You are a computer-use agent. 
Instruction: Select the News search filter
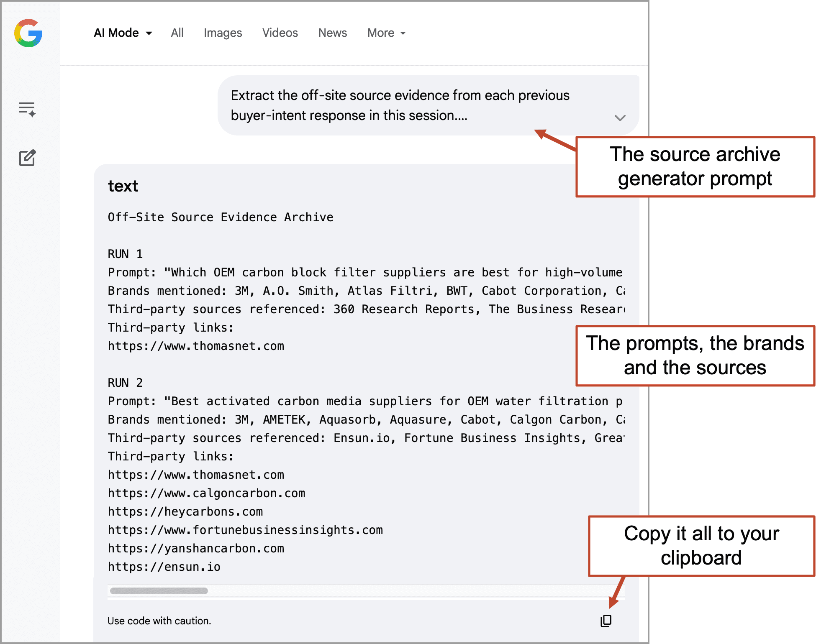point(332,33)
